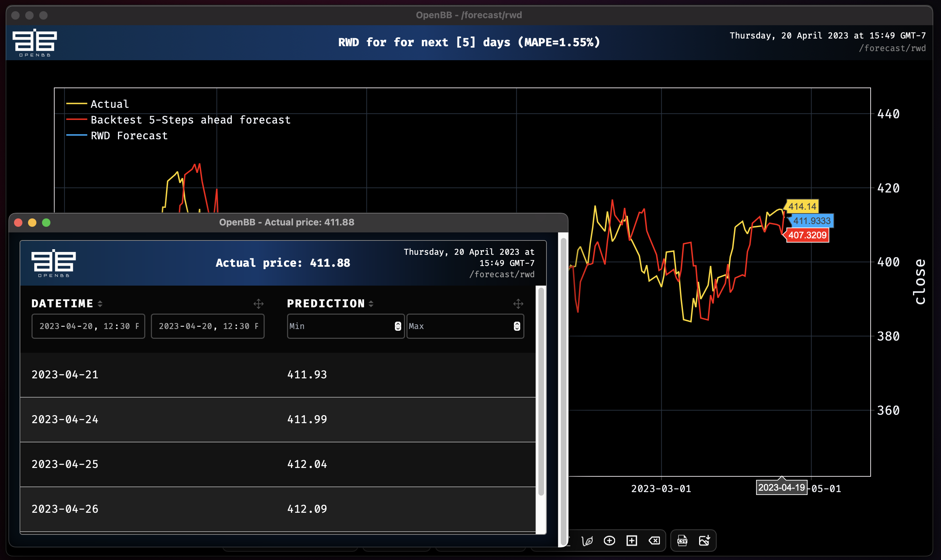Image resolution: width=941 pixels, height=560 pixels.
Task: Click the DATETIME column header
Action: click(62, 304)
